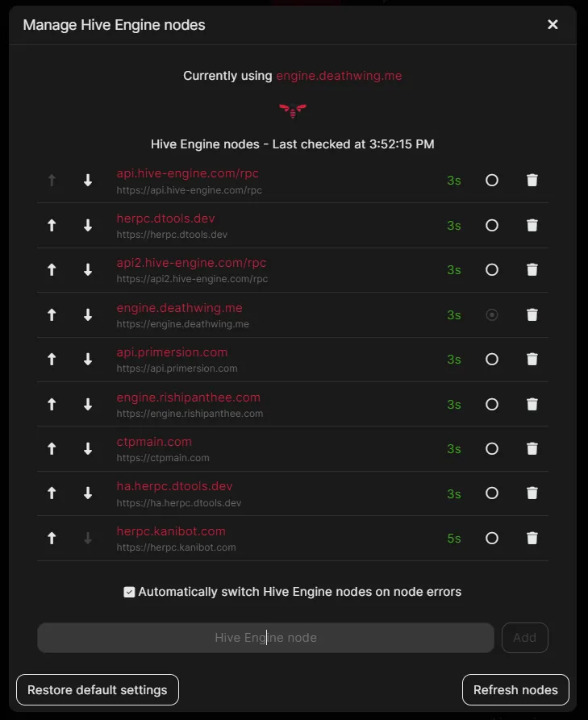Move herpc.kanibot.com node up
588x720 pixels.
52,538
